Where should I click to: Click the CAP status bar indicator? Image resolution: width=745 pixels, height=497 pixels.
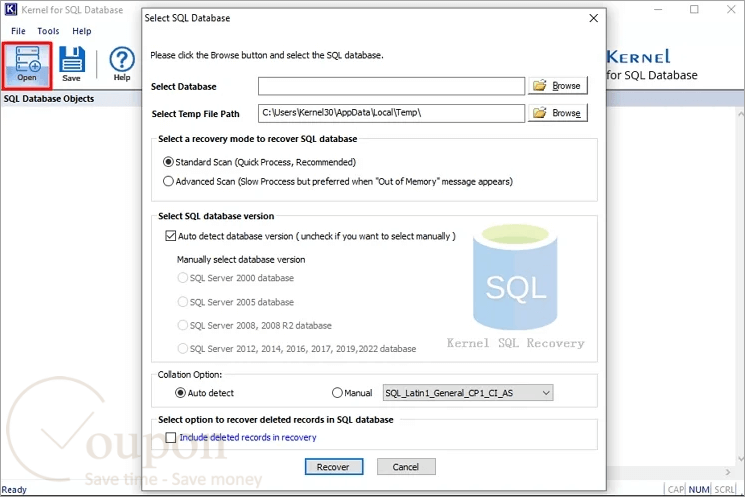click(676, 489)
